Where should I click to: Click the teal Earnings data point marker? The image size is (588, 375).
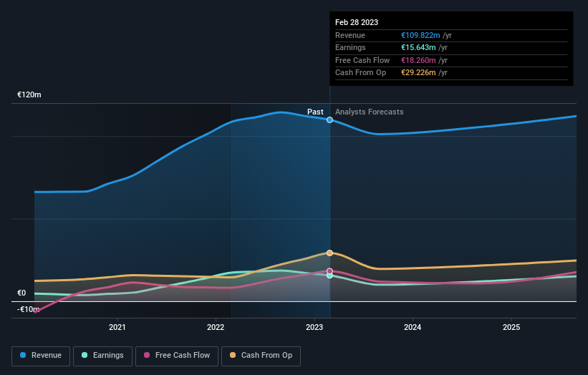tap(329, 276)
